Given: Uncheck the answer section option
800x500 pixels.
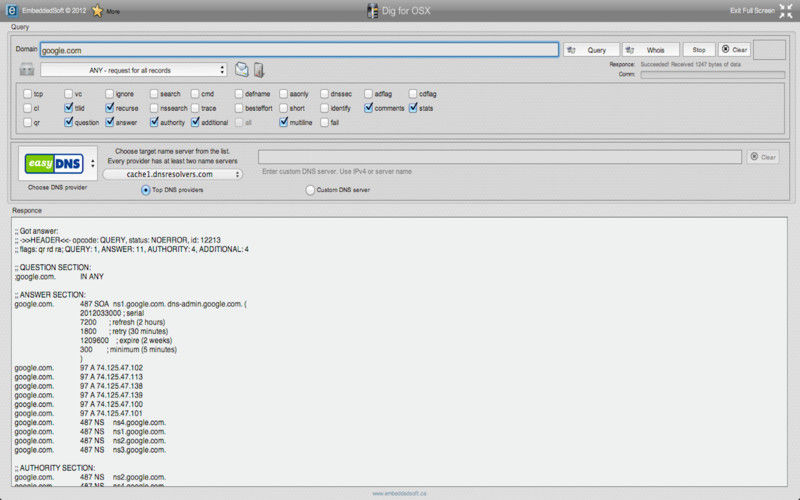Looking at the screenshot, I should point(109,122).
